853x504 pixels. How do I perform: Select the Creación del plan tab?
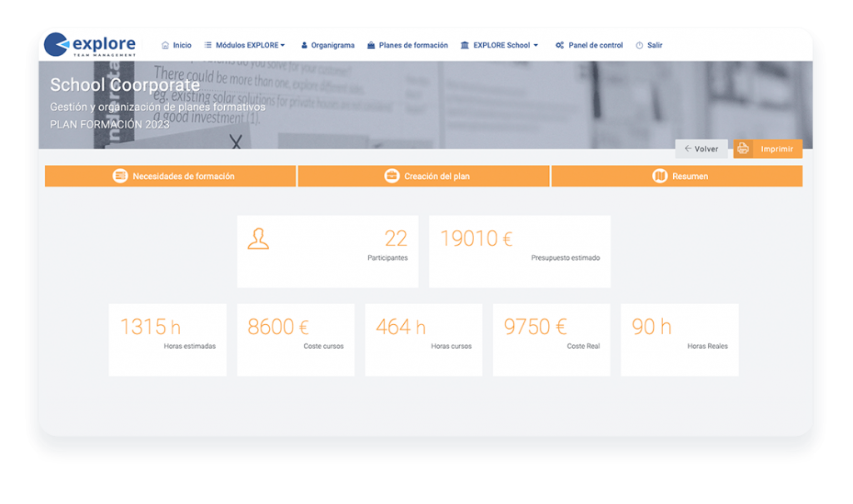pos(423,176)
